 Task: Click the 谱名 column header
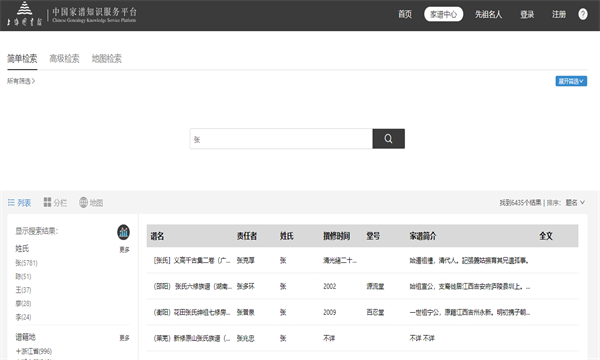coord(157,236)
